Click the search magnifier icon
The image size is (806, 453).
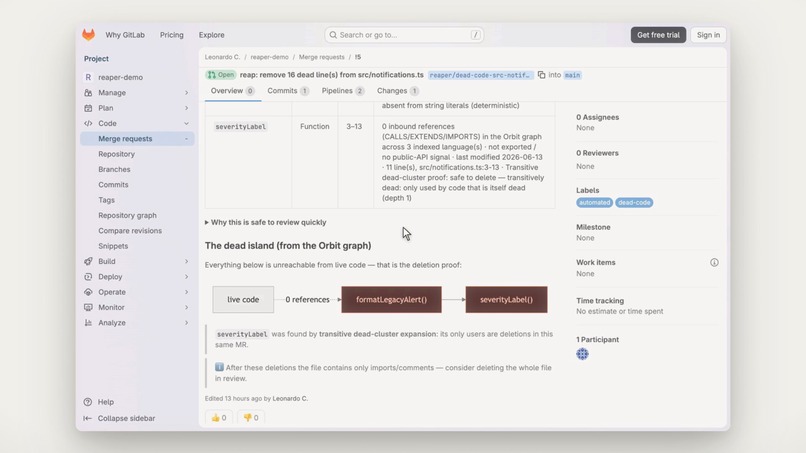tap(333, 35)
